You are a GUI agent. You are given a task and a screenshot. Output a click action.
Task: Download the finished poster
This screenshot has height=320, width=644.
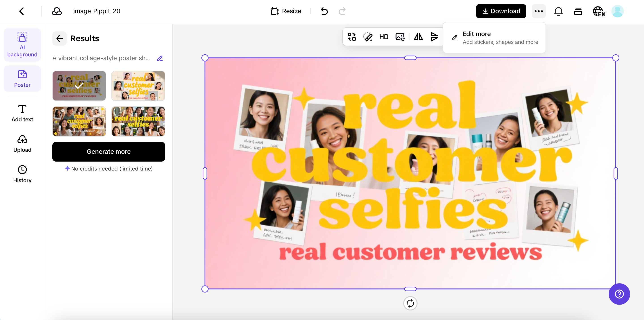pos(501,11)
